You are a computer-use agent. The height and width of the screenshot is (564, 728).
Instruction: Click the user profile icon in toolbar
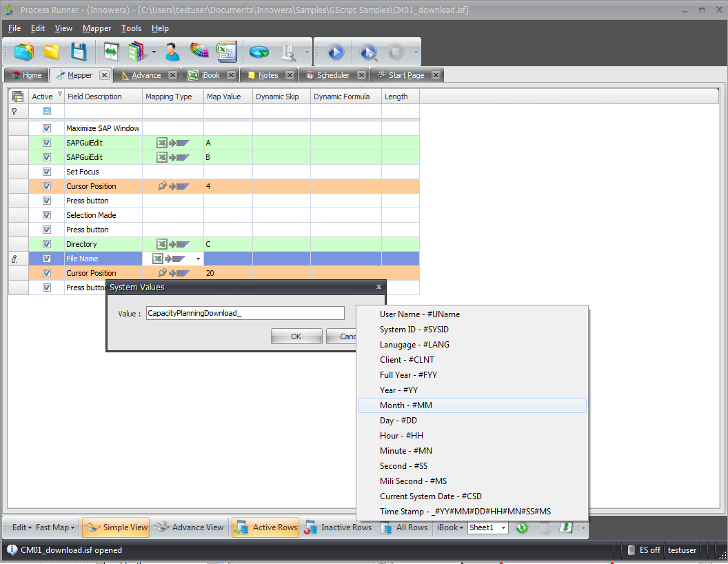[x=172, y=52]
